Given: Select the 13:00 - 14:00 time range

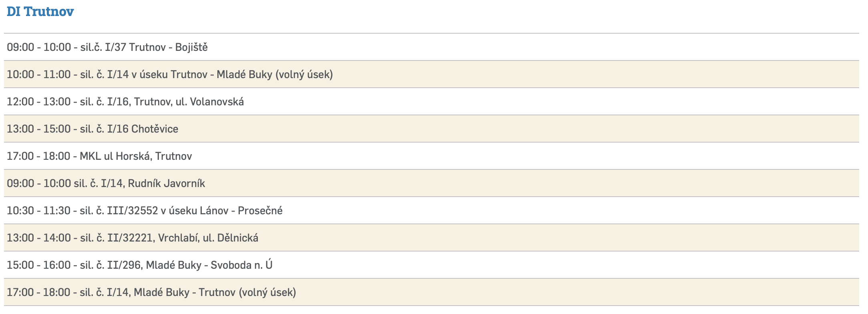Looking at the screenshot, I should point(39,238).
